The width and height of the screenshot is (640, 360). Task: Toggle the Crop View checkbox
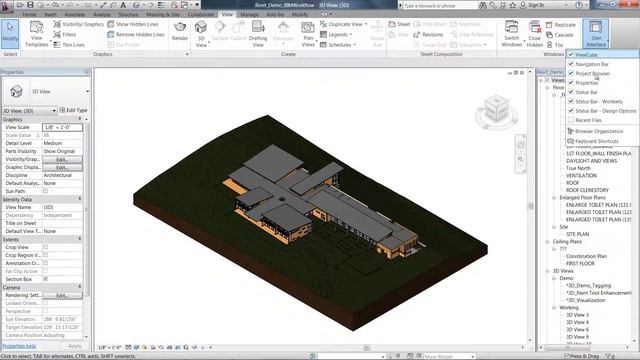[45, 247]
